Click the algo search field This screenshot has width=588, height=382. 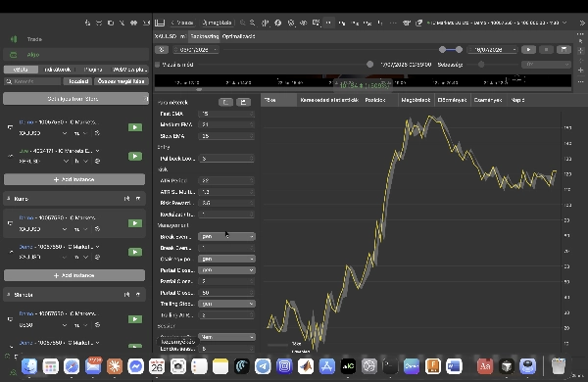coord(32,81)
